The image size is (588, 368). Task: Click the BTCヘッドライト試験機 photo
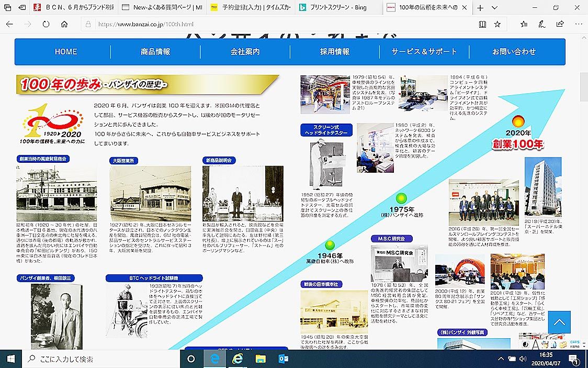(x=126, y=310)
